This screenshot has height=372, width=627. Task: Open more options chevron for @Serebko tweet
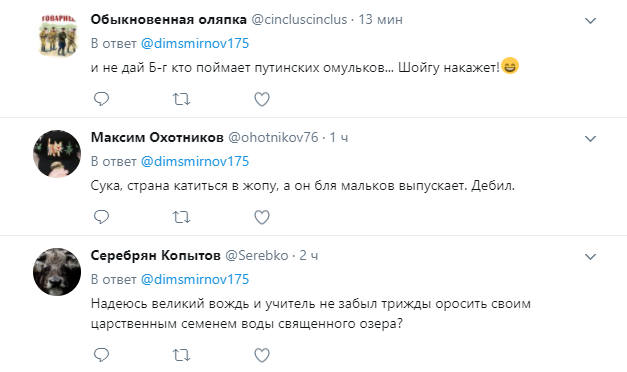coord(590,256)
